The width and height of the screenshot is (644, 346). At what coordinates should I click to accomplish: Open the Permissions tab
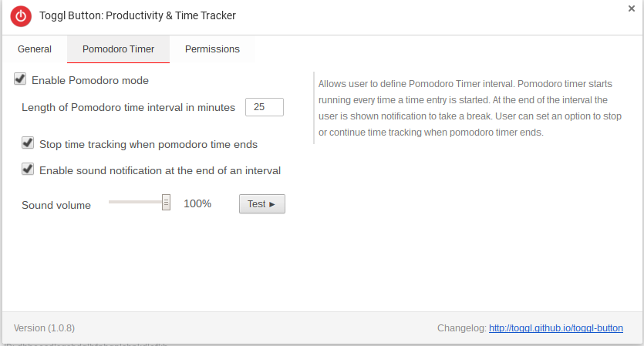tap(212, 49)
